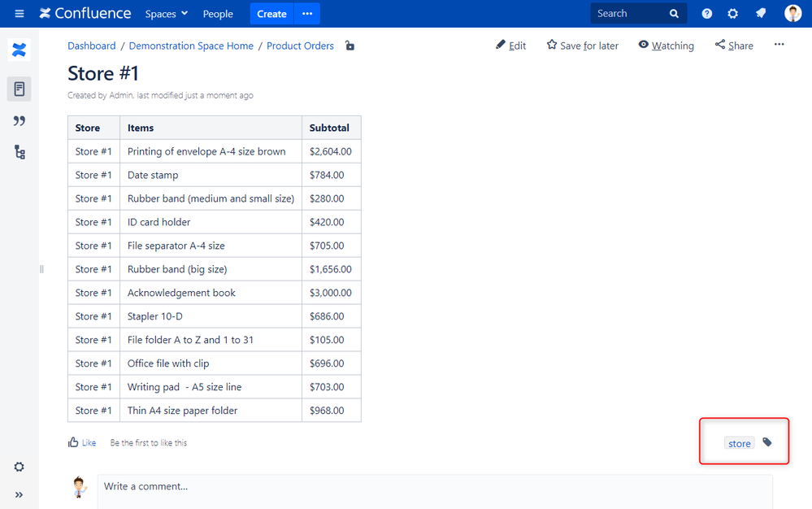Open Pages icon in sidebar
The image size is (812, 509).
pos(20,89)
